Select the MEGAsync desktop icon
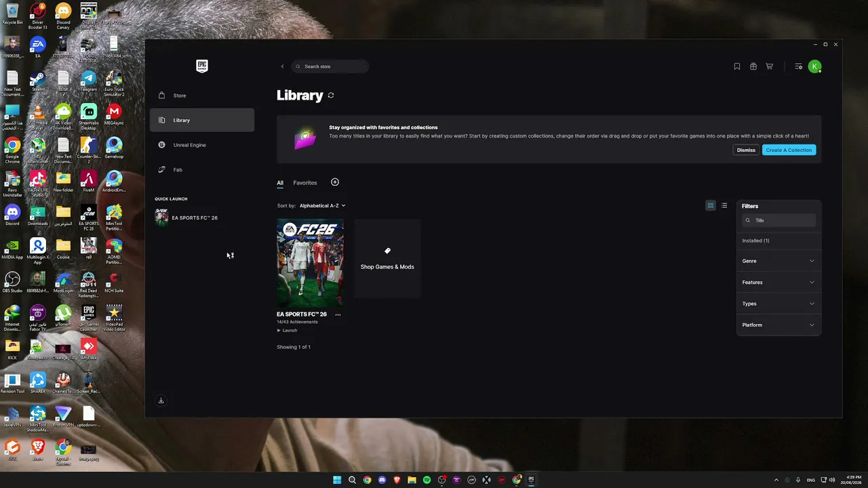Image resolution: width=868 pixels, height=488 pixels. tap(114, 115)
